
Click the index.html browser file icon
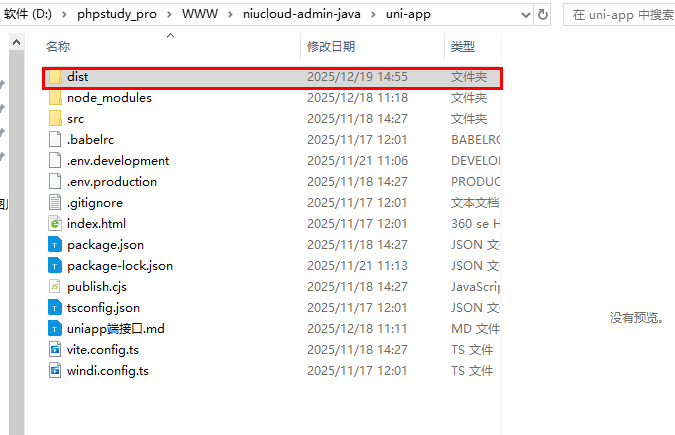pos(55,224)
